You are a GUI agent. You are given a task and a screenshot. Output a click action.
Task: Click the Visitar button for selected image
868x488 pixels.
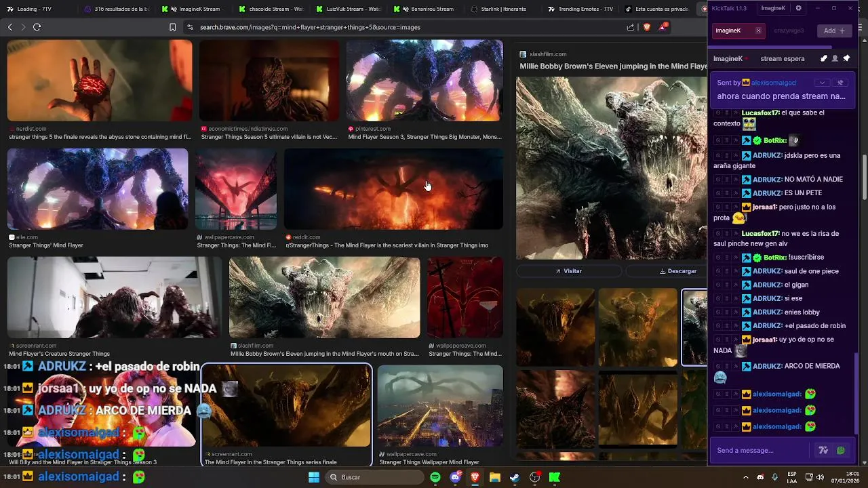pos(568,271)
